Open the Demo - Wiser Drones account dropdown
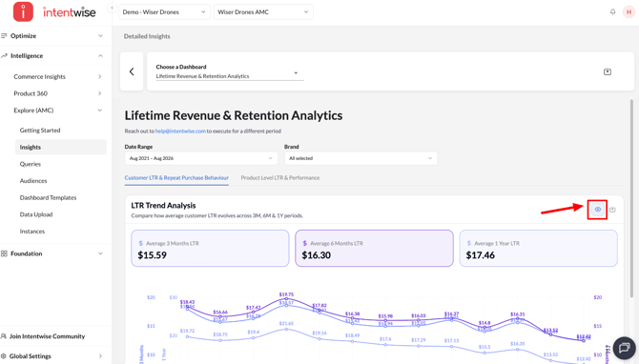639x364 pixels. click(x=164, y=11)
